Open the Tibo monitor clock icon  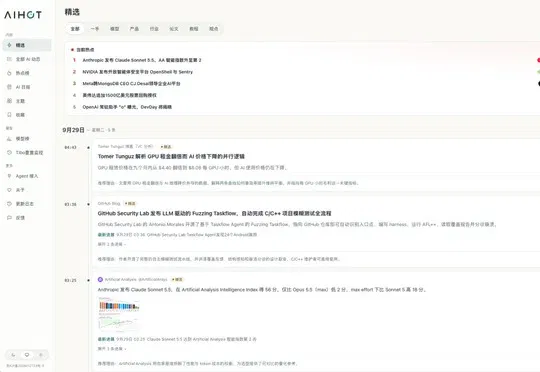[9, 152]
